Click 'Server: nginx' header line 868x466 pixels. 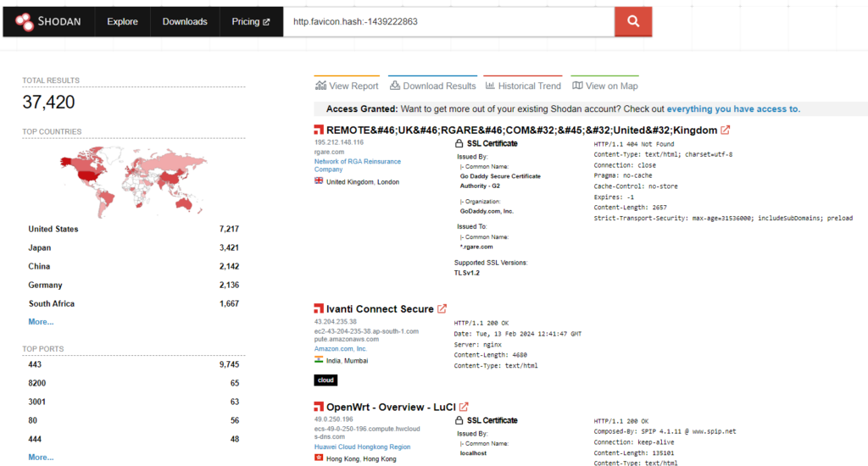click(477, 344)
